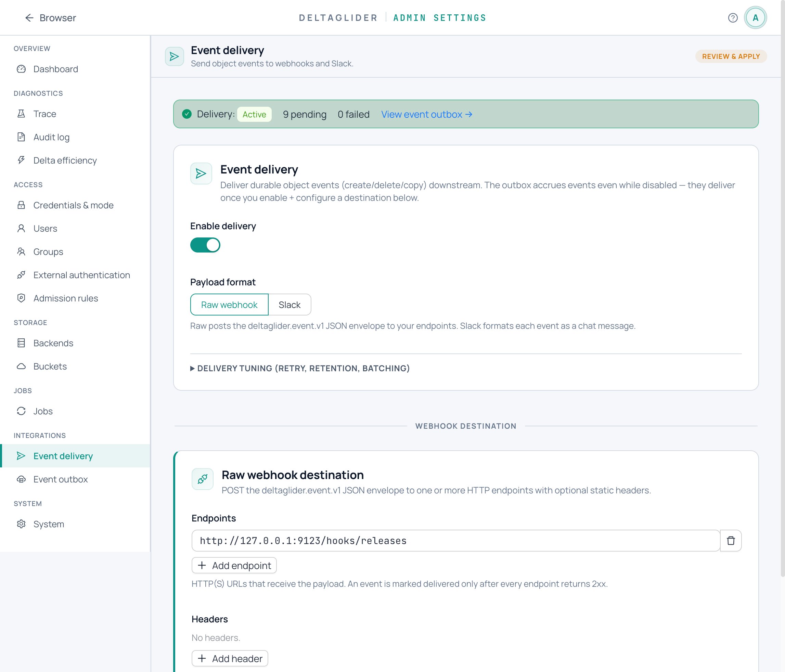Open Dashboard in the sidebar
Image resolution: width=785 pixels, height=672 pixels.
point(75,69)
